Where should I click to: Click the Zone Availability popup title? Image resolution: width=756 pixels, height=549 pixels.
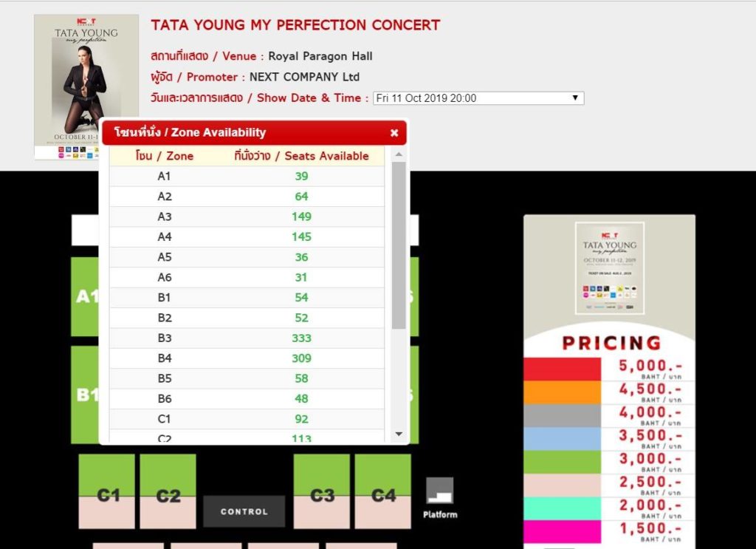tap(190, 132)
